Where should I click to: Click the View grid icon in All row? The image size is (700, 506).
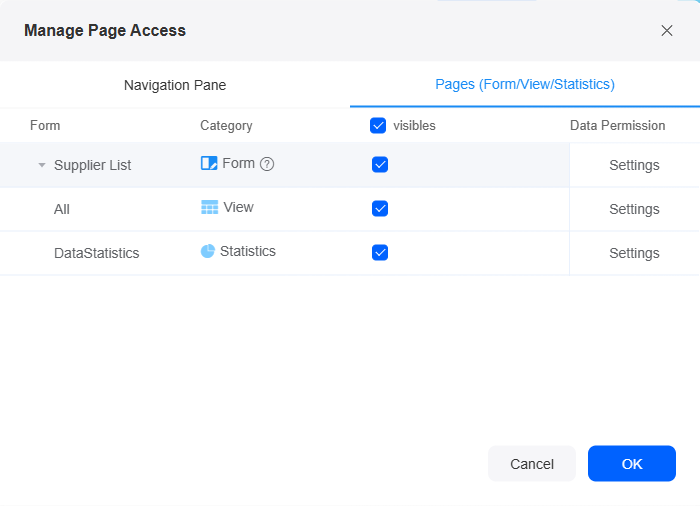pos(209,207)
